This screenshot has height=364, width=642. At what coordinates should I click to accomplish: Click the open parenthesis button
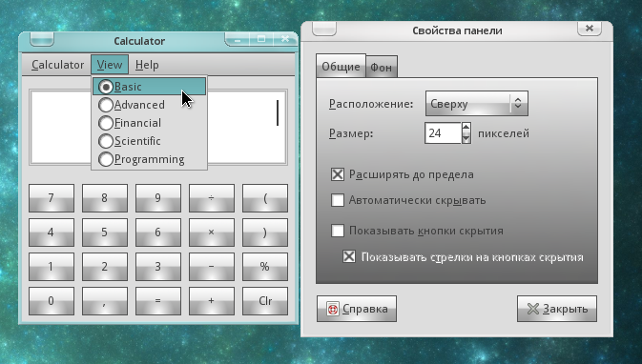click(x=265, y=198)
